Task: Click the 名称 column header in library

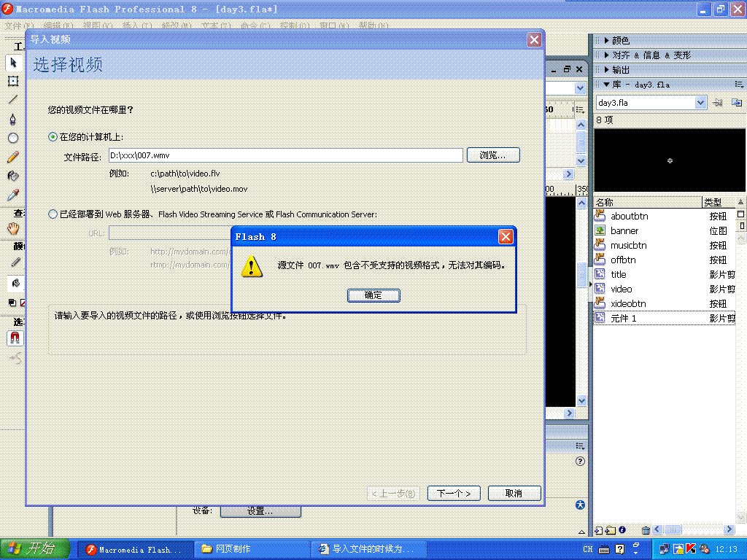Action: (x=648, y=202)
